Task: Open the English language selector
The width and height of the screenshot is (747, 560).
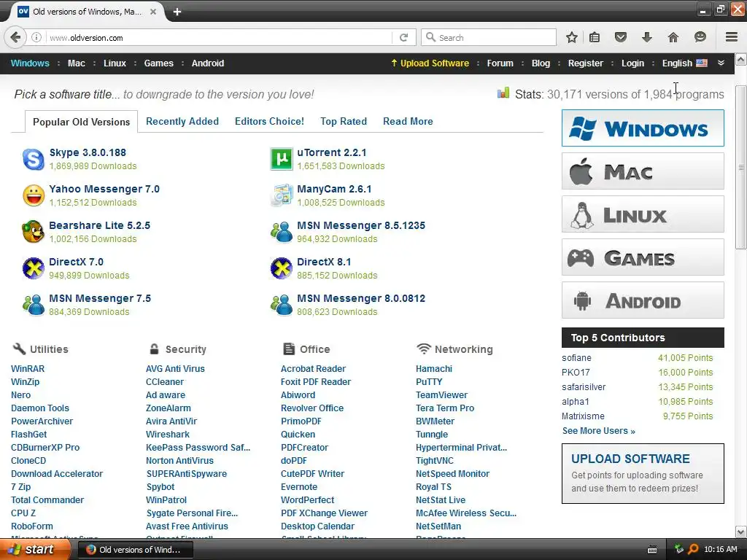Action: click(x=684, y=63)
